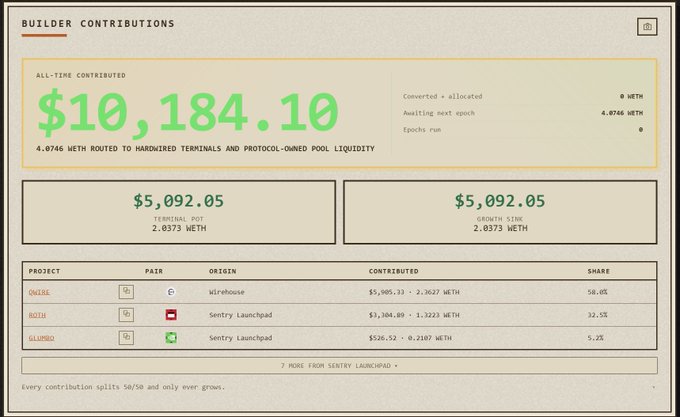Viewport: 680px width, 417px height.
Task: Open the QWIRE pair icon
Action: [x=171, y=292]
